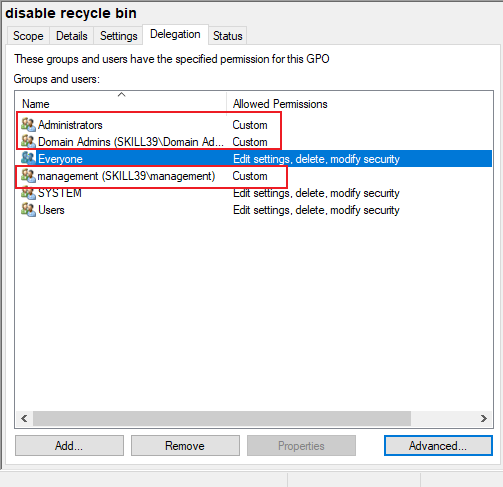This screenshot has height=487, width=503.
Task: Open the Scope tab
Action: [x=28, y=36]
